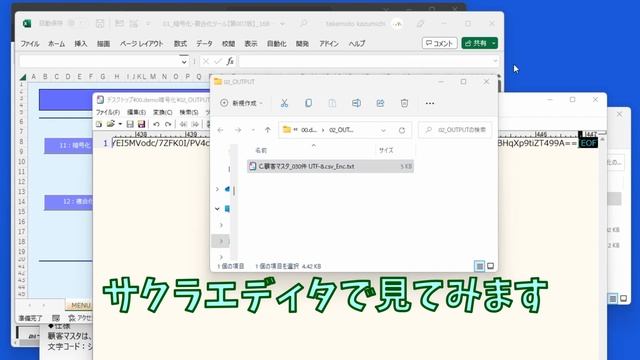Switch Explorer to details view icon
Viewport: 640px width, 360px height.
pyautogui.click(x=480, y=266)
